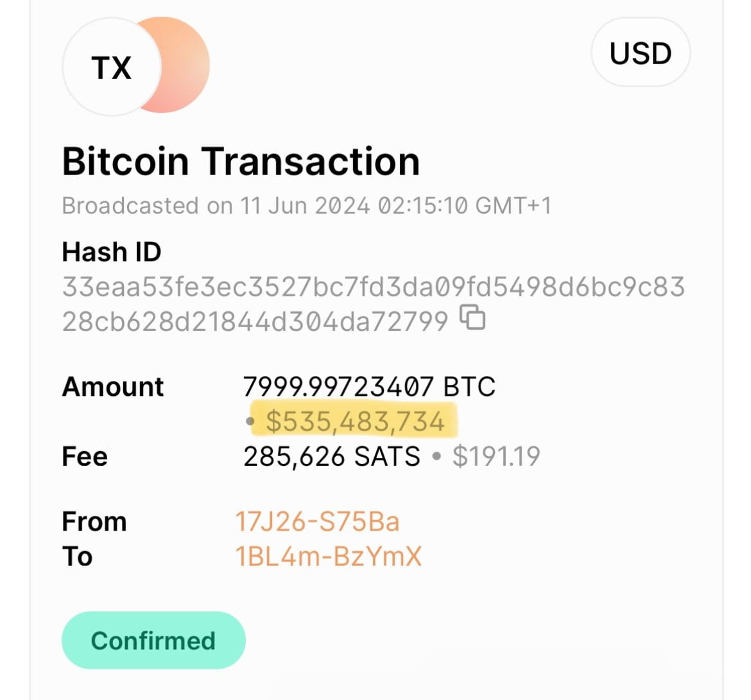
Task: Click the Hash ID label
Action: [x=112, y=252]
